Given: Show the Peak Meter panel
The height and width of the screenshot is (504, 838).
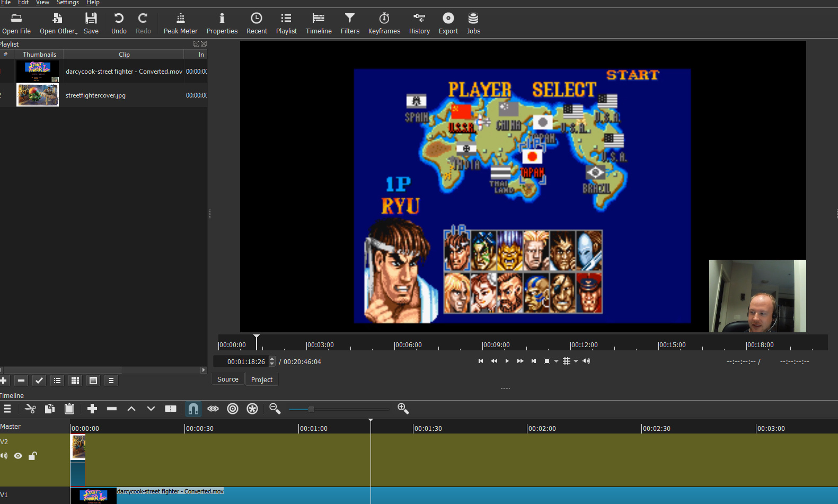Looking at the screenshot, I should pyautogui.click(x=180, y=24).
